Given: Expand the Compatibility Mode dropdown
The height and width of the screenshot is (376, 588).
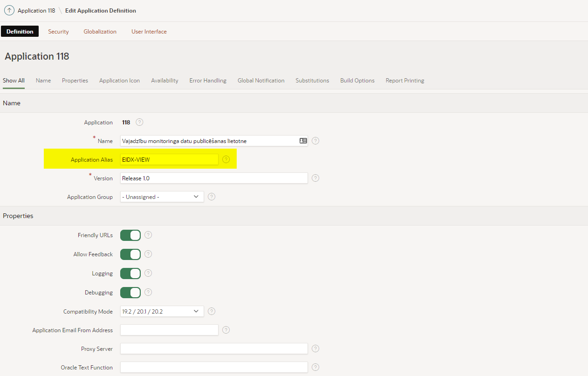Looking at the screenshot, I should [162, 311].
